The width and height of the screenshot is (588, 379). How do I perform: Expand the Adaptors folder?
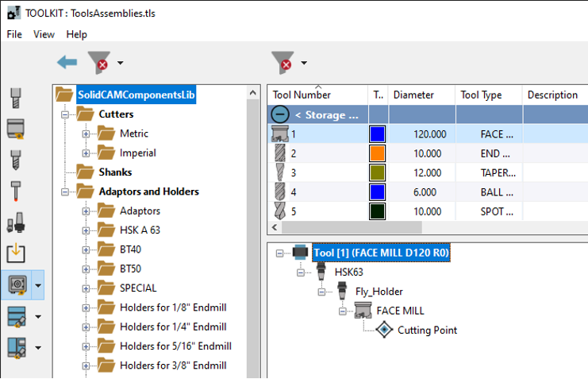(x=86, y=211)
